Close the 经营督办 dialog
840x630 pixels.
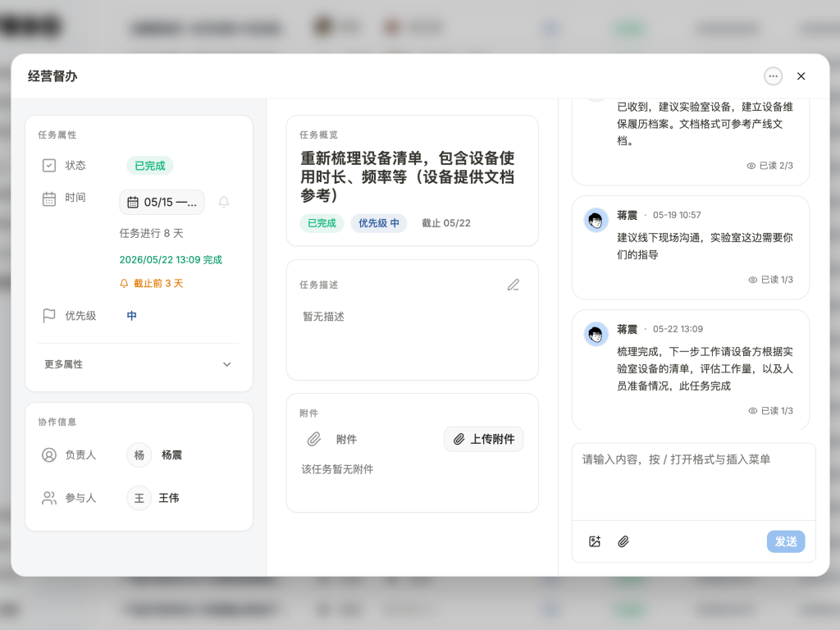[x=801, y=76]
